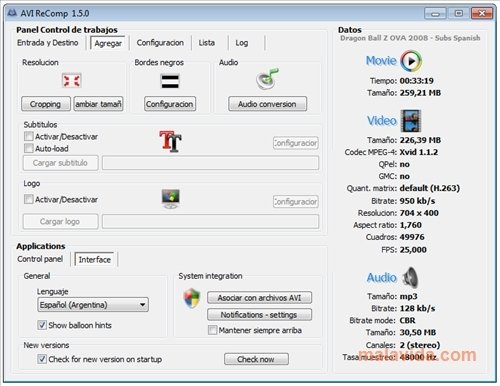Click the FPS value 25,000

413,250
